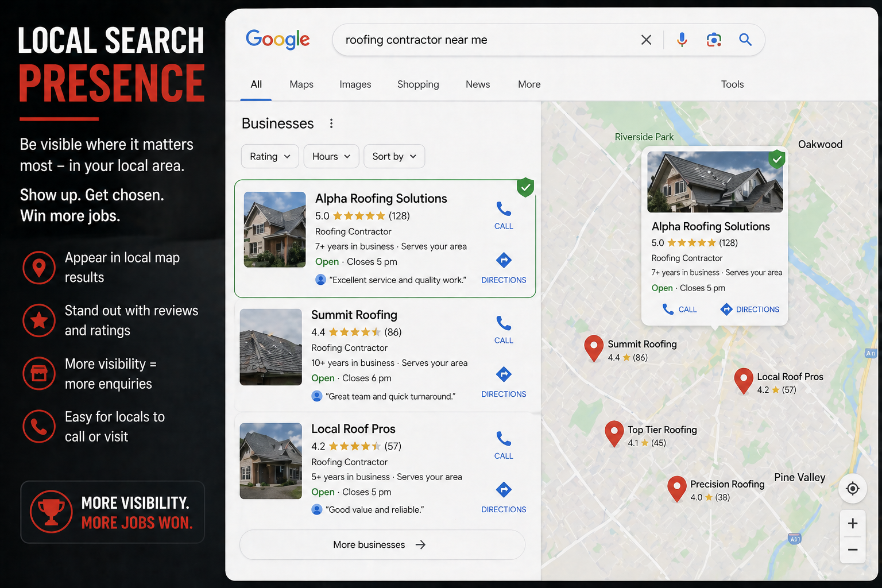Open the More tab menu
The height and width of the screenshot is (588, 882).
[529, 84]
